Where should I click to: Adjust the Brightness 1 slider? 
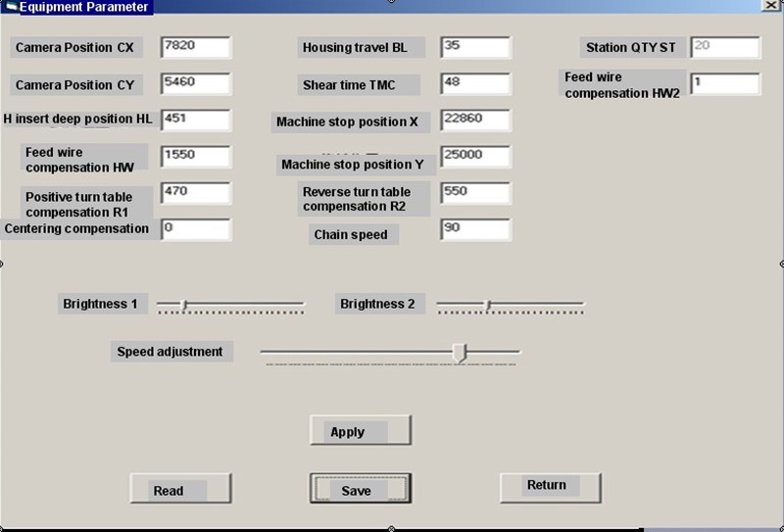click(230, 305)
